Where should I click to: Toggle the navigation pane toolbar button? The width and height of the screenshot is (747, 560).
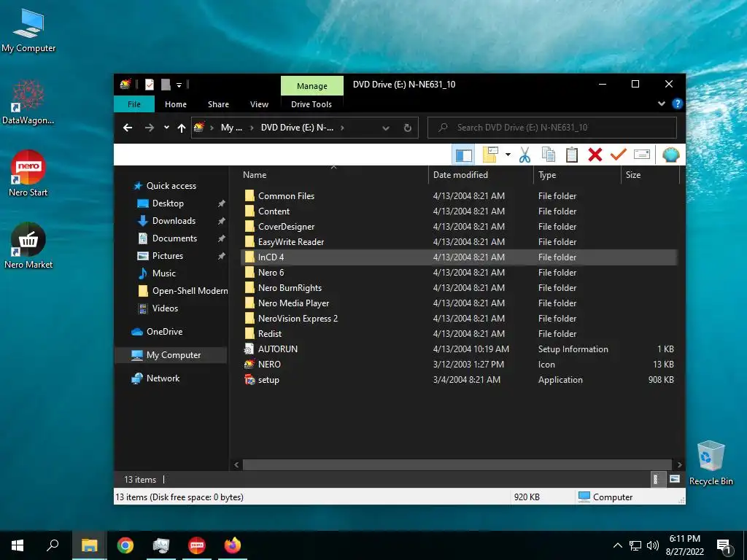tap(463, 155)
